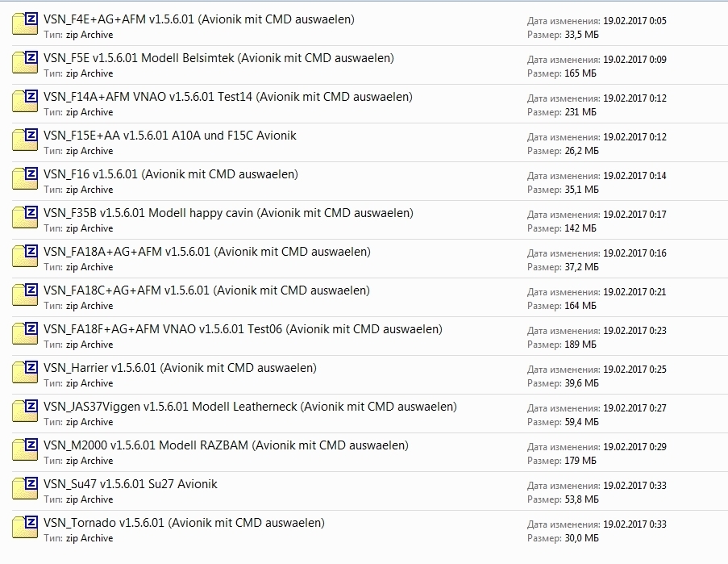Image resolution: width=728 pixels, height=564 pixels.
Task: Open the VSN_FA18A+AG+AFM v1.5.6.01 file name
Action: [207, 252]
